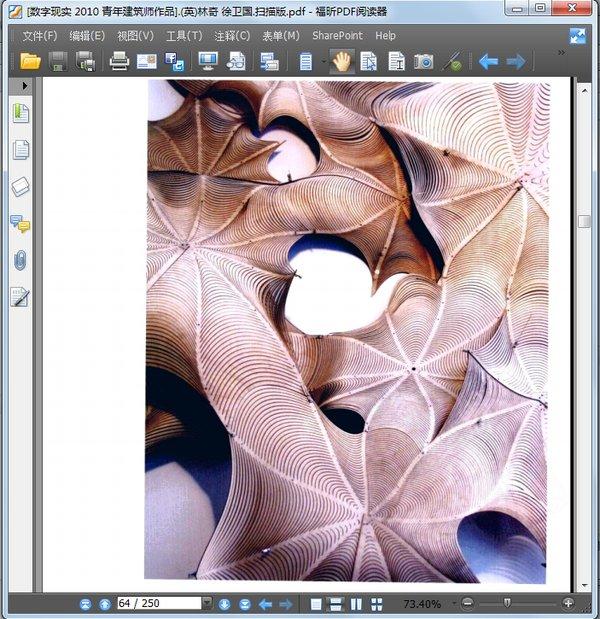The height and width of the screenshot is (619, 600).
Task: Select the document-with-cursor selection tool
Action: click(x=368, y=62)
